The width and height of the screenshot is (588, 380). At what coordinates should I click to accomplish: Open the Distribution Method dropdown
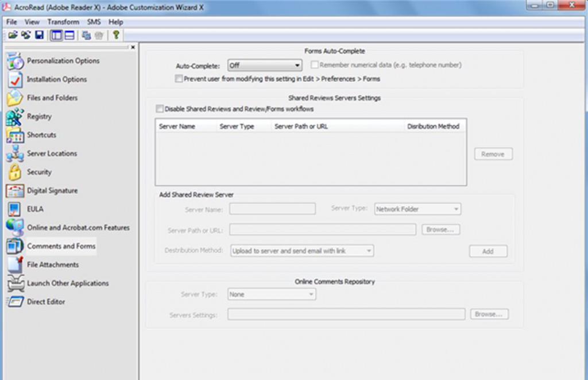click(302, 251)
